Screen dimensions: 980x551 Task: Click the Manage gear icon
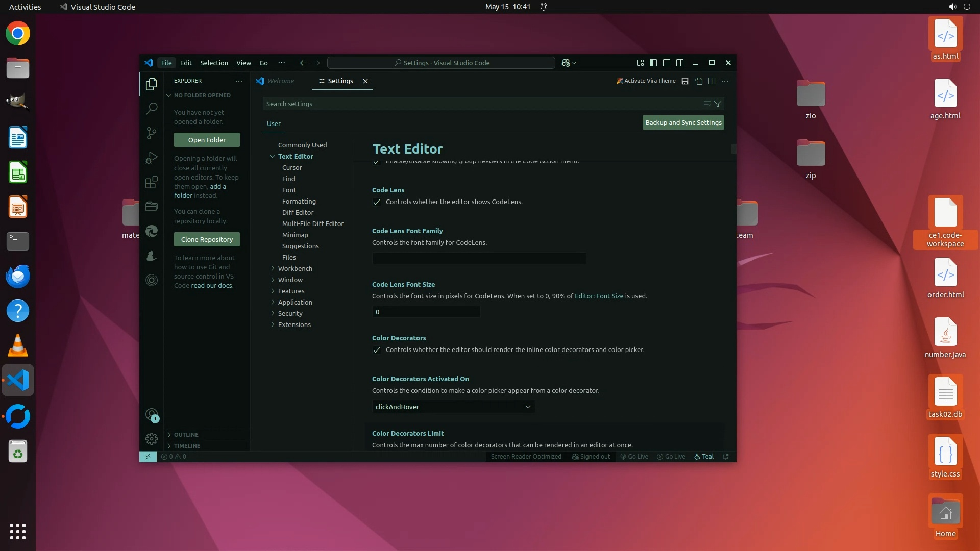[x=152, y=438]
